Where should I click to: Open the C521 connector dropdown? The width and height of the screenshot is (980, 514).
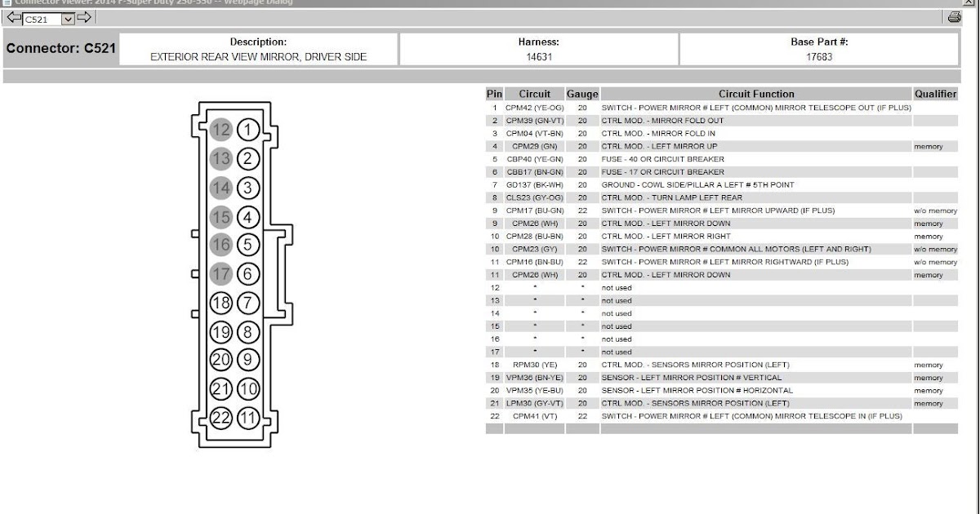pos(48,19)
